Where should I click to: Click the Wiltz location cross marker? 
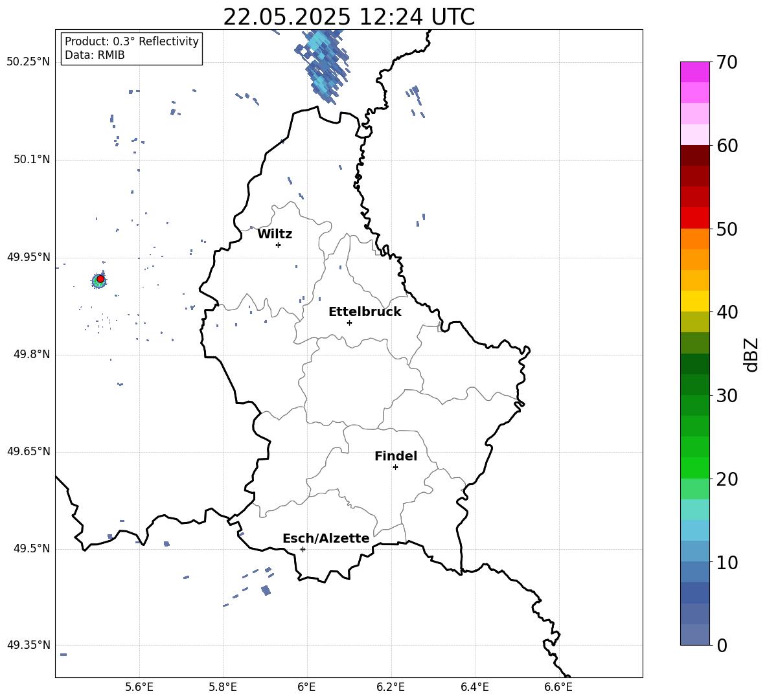(279, 245)
